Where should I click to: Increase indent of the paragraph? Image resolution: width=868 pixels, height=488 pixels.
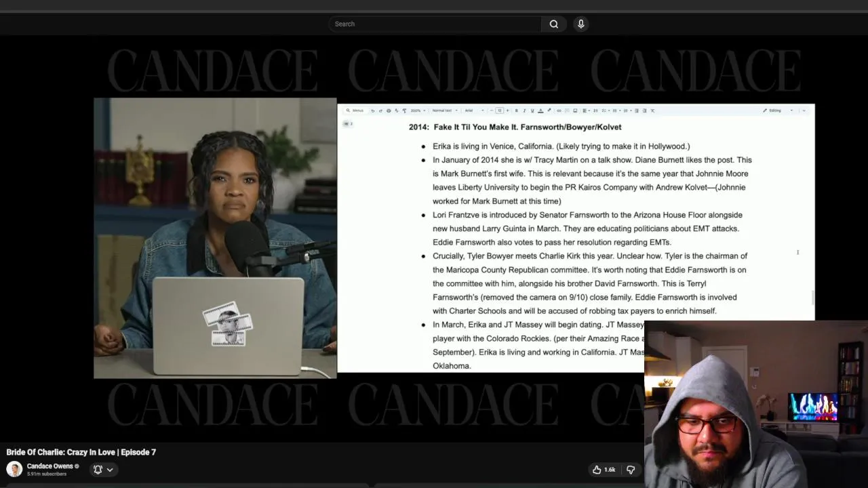click(644, 110)
